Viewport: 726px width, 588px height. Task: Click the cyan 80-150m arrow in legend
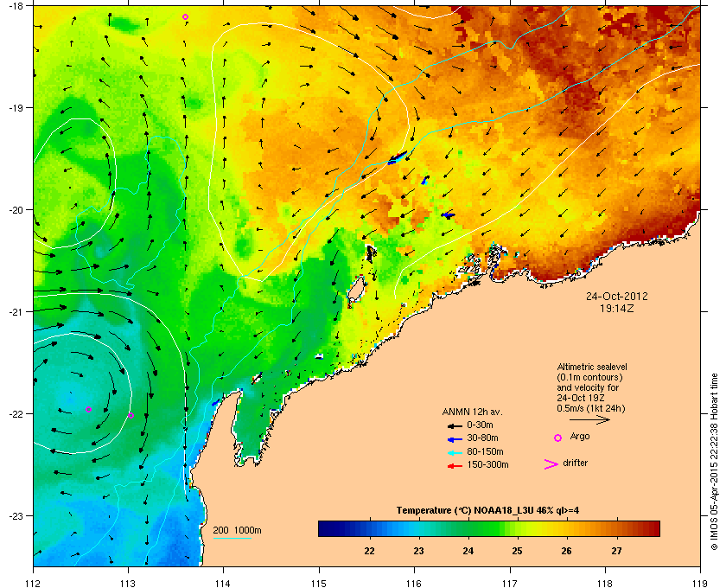pyautogui.click(x=455, y=452)
